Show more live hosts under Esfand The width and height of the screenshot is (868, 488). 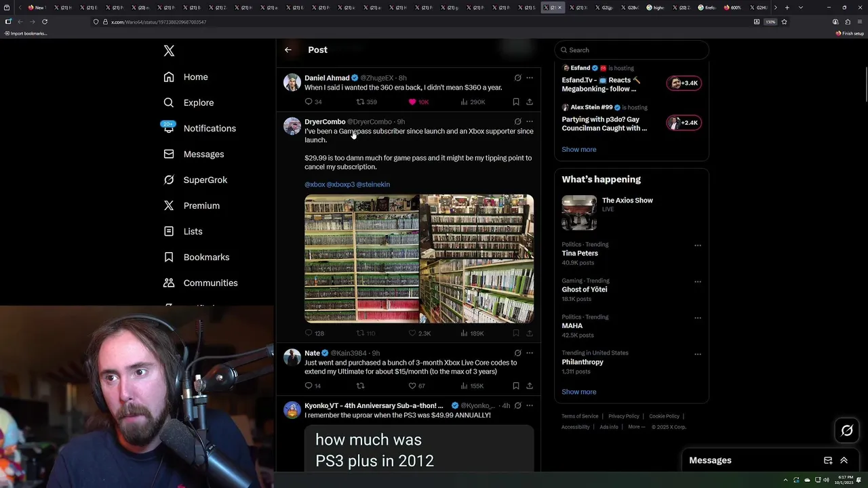[579, 149]
